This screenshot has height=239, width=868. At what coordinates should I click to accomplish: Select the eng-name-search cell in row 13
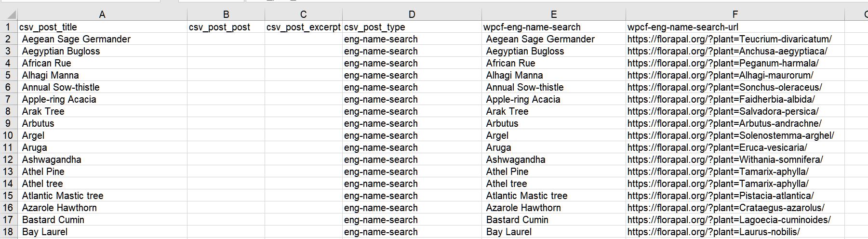[412, 172]
